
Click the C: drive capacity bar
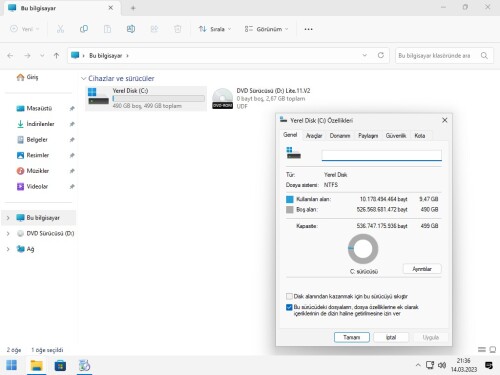(158, 98)
